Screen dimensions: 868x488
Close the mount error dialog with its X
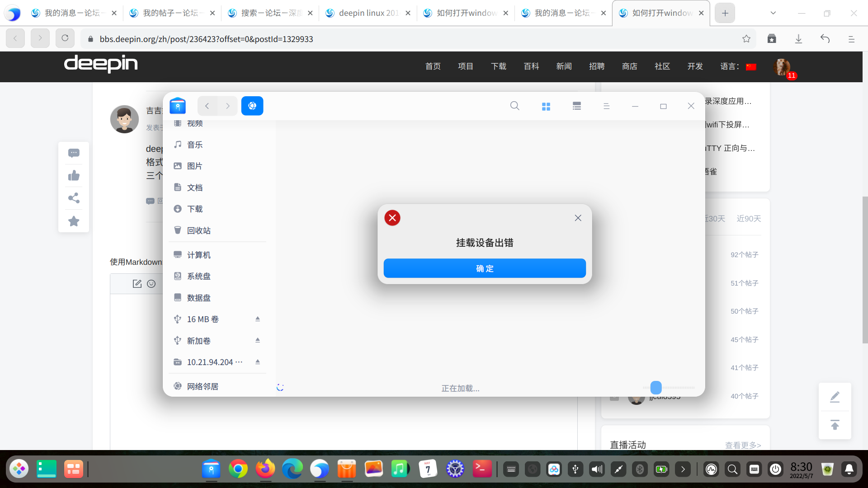coord(578,218)
